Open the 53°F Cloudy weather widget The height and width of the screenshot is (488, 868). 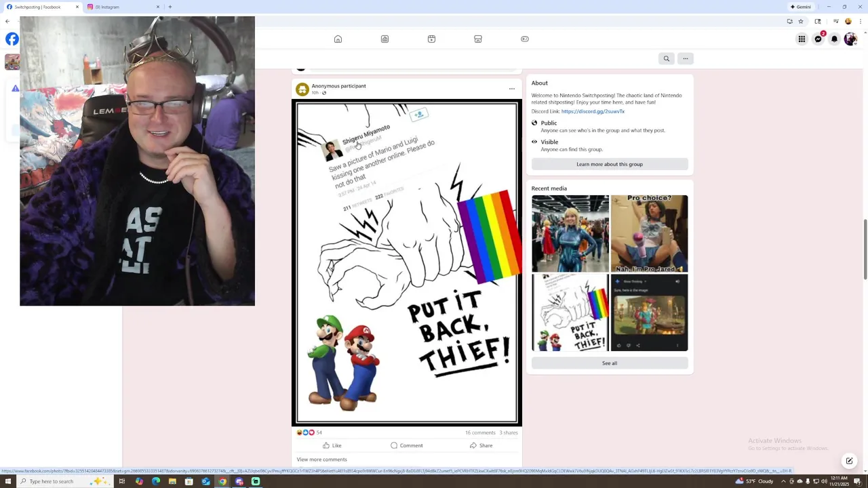coord(754,481)
